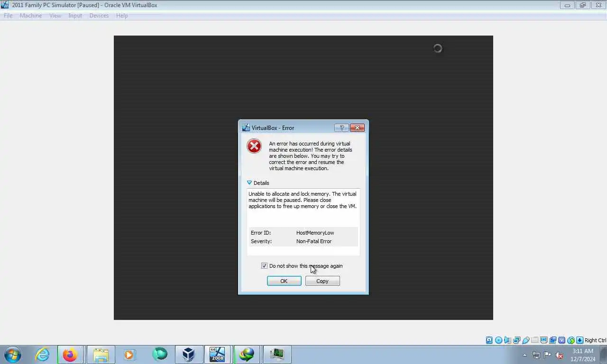
Task: Launch Internet Explorer from the taskbar
Action: pyautogui.click(x=42, y=355)
